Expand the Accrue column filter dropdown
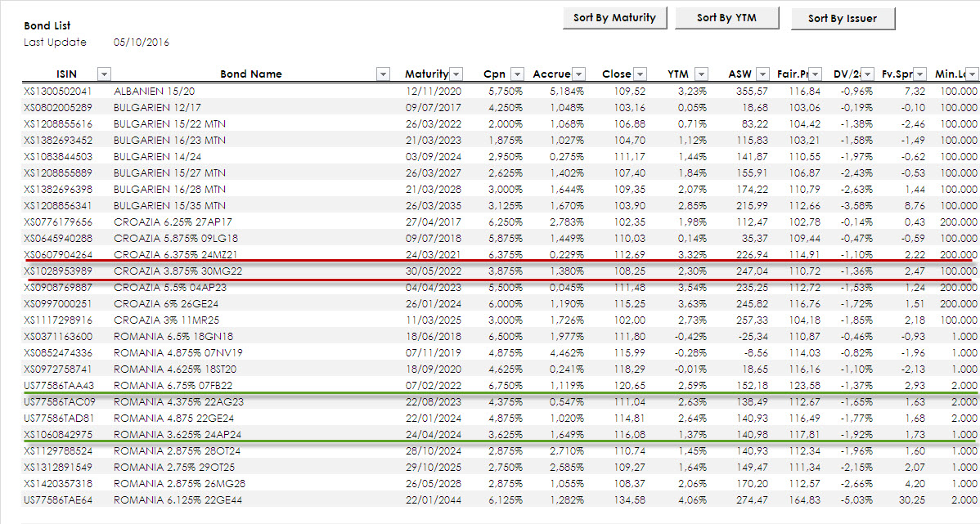980x524 pixels. [578, 74]
